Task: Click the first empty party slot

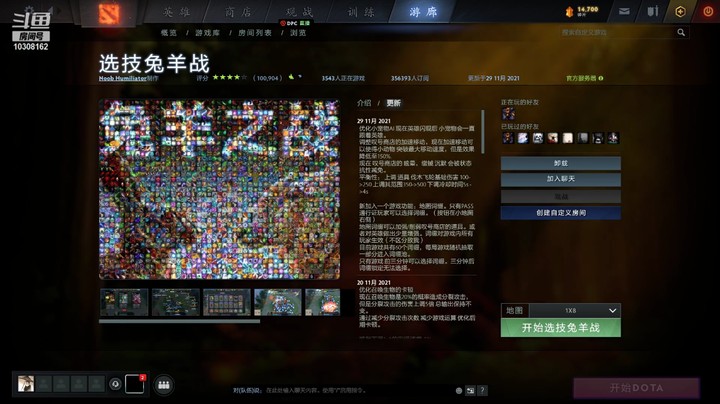Action: click(x=44, y=384)
